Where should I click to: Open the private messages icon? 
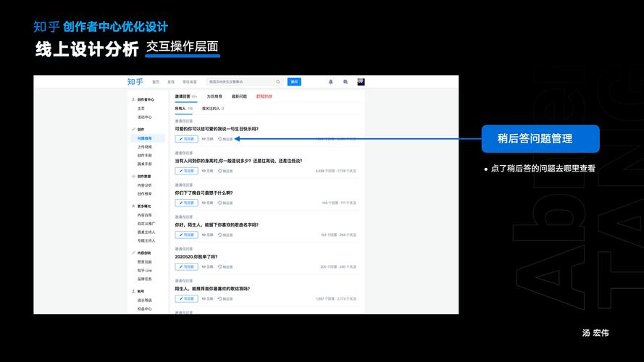click(x=346, y=82)
